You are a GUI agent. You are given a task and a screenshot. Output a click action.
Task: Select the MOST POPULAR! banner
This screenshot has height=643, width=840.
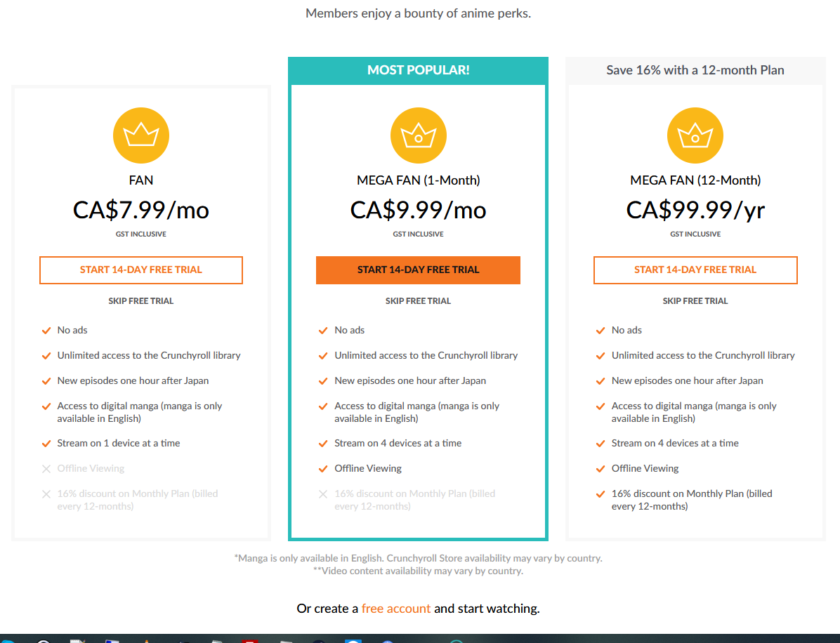418,70
